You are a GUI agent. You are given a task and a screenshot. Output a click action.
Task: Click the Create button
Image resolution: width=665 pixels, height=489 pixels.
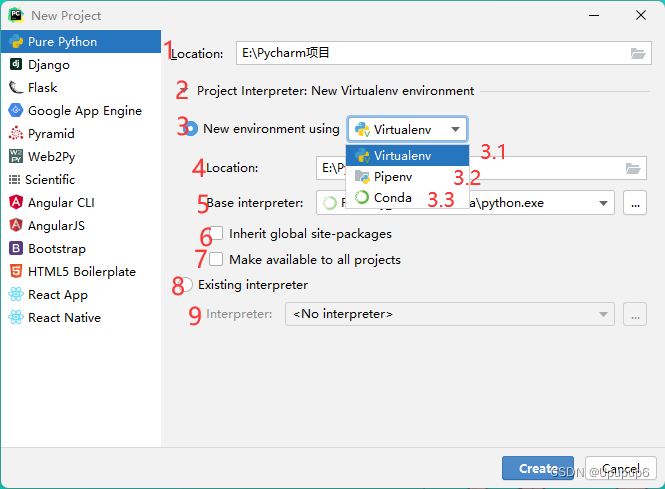tap(538, 468)
